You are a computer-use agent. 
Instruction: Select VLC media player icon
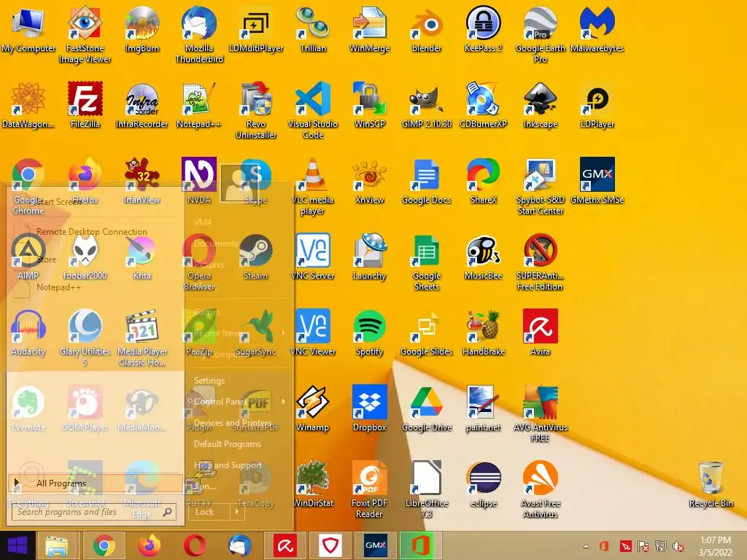pos(312,186)
